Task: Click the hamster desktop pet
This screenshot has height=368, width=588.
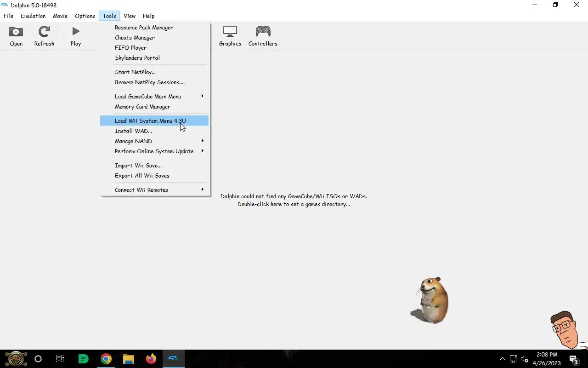Action: (430, 300)
